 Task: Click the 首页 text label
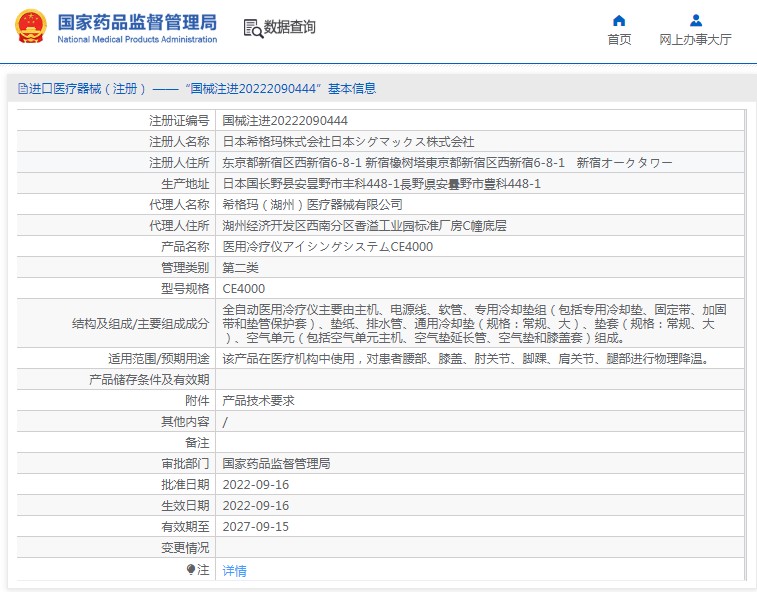click(619, 40)
